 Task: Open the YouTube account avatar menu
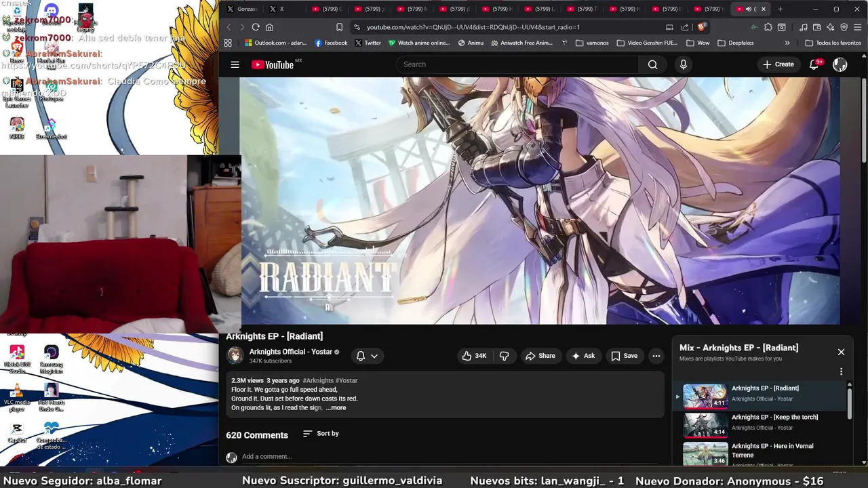pos(840,64)
